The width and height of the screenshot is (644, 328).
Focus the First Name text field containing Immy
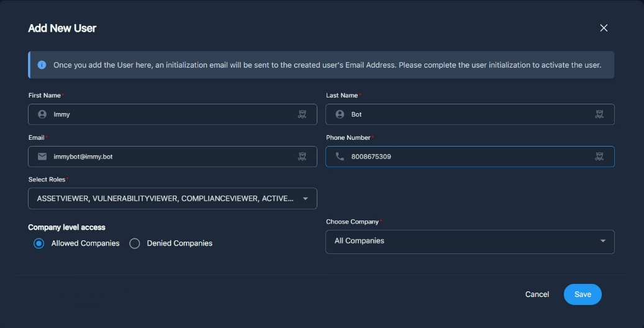pos(168,114)
